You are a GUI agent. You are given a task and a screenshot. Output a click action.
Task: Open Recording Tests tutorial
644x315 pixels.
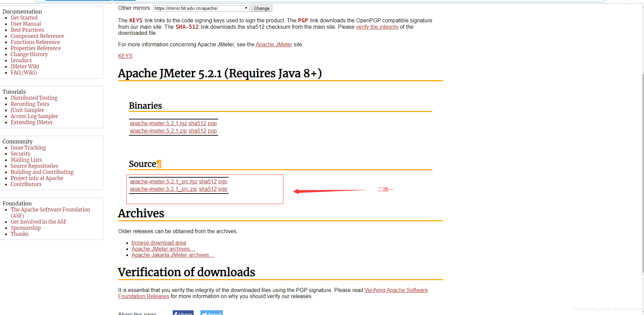[30, 104]
